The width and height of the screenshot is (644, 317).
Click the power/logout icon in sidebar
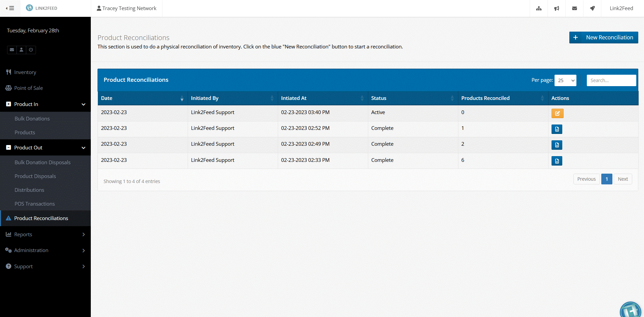(x=31, y=50)
